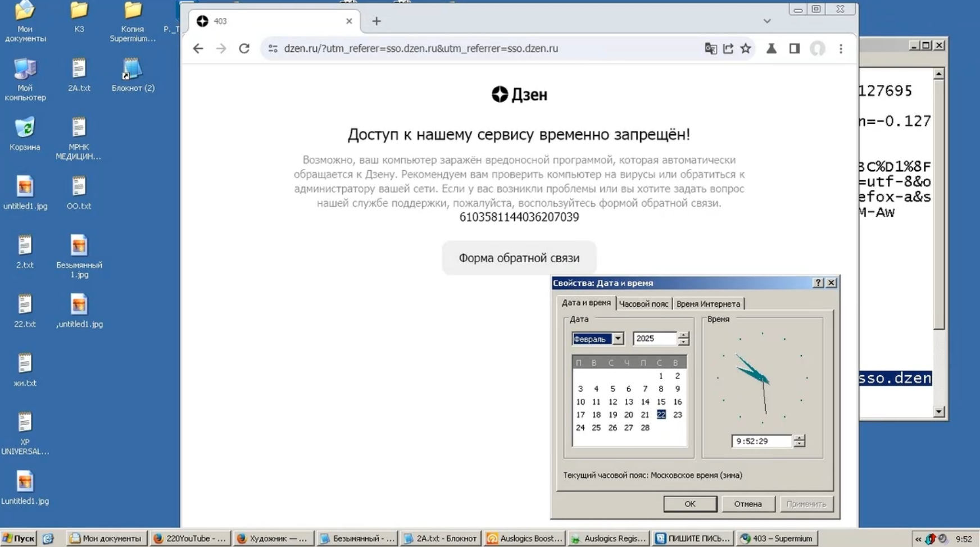
Task: Click Отмена in Date and Time dialog
Action: (x=748, y=504)
